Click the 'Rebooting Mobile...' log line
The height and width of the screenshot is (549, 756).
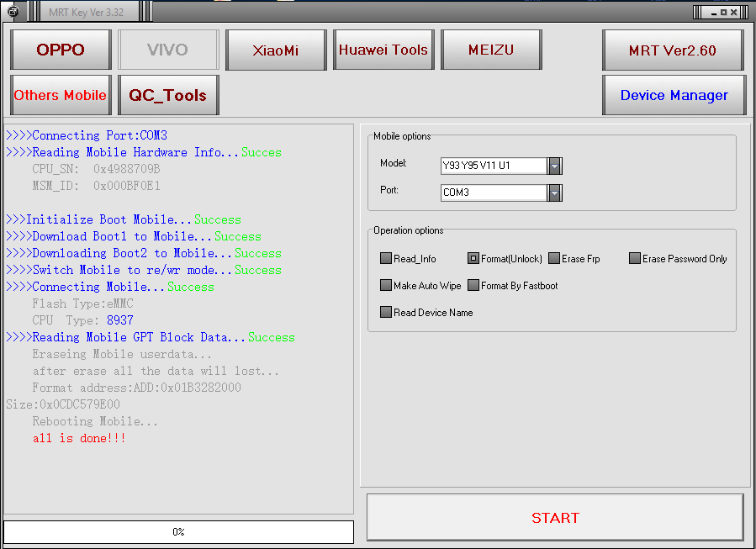coord(95,421)
